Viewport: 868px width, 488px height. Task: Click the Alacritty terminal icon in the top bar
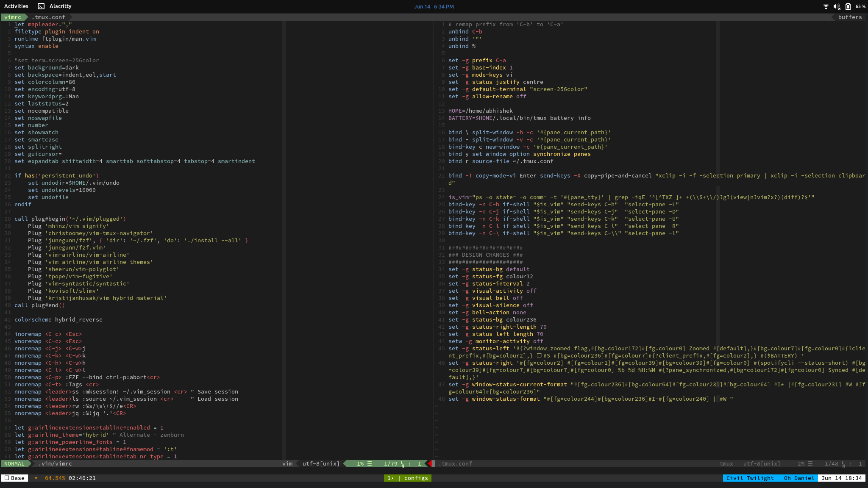(x=41, y=6)
